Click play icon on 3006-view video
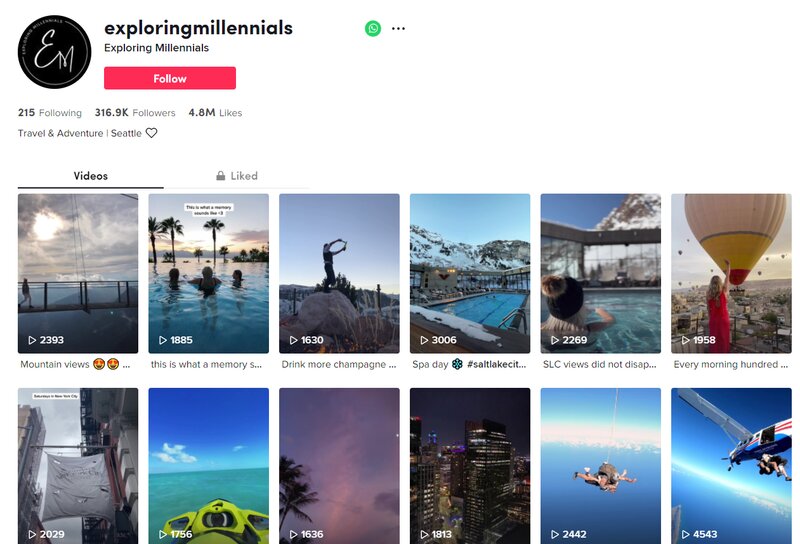 [424, 340]
